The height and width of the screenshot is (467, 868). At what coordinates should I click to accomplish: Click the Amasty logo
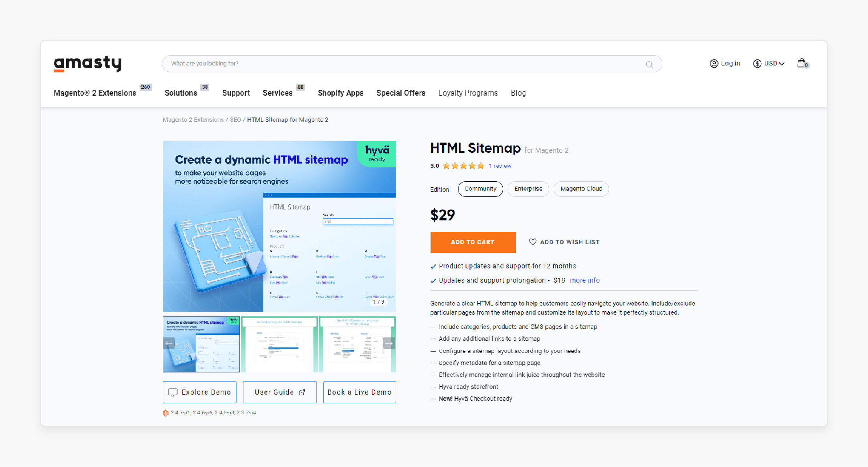tap(88, 64)
